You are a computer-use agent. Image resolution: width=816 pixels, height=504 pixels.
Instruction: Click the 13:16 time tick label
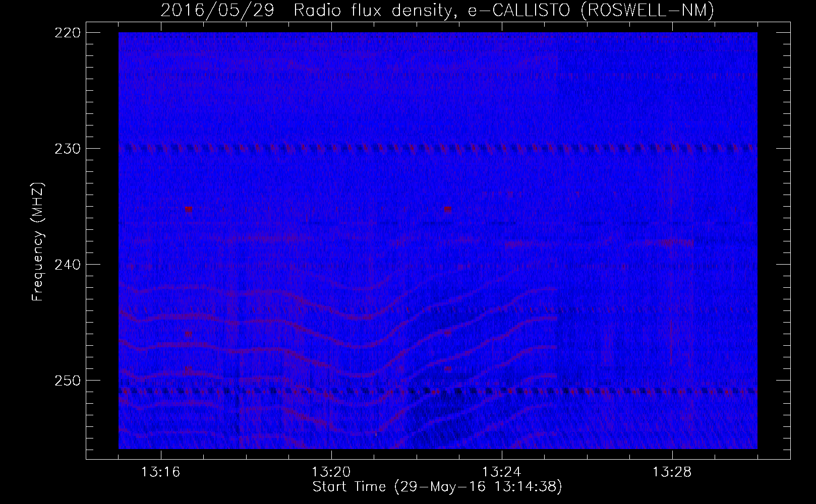click(x=161, y=472)
